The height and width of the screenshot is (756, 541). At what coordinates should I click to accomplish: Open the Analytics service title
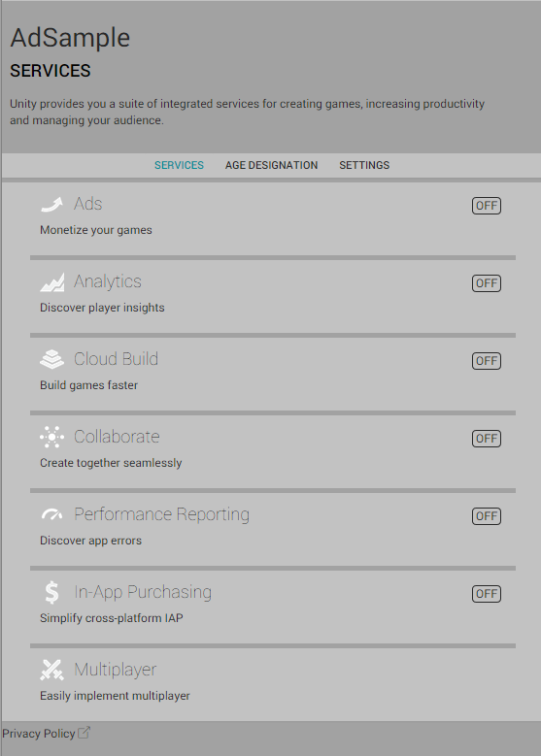[x=108, y=282]
